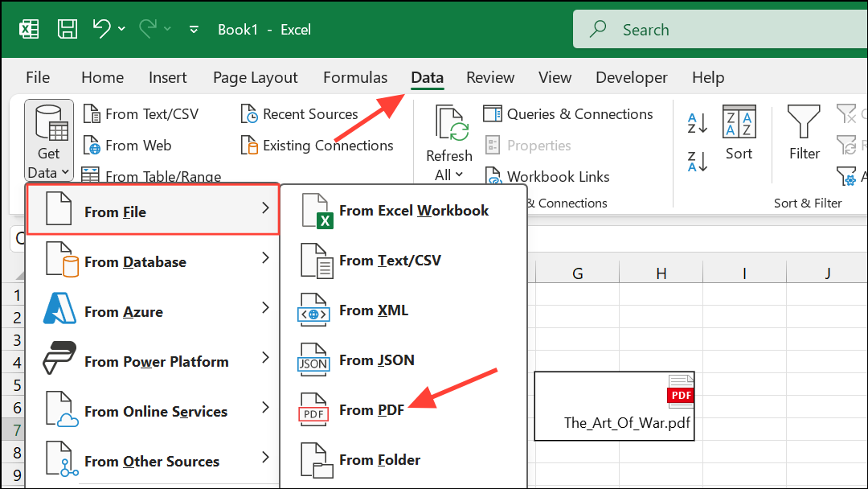Choose From PDF

[x=403, y=410]
